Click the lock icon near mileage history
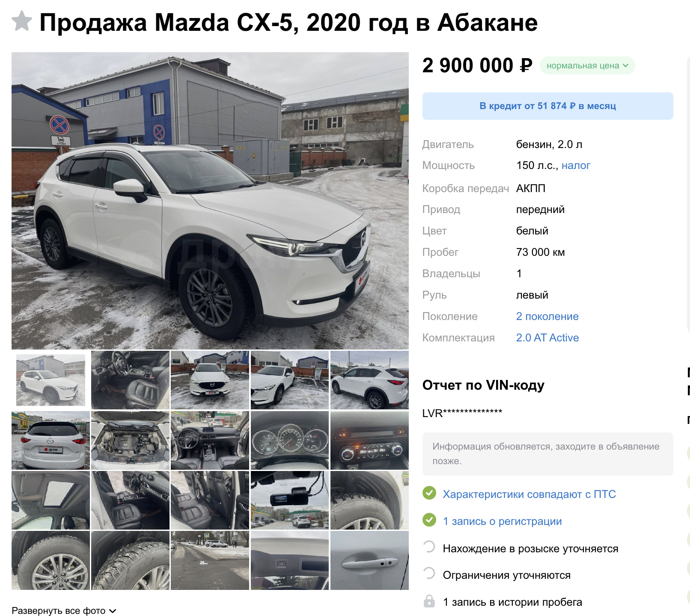Viewport: 690px width, 616px height. point(429,601)
